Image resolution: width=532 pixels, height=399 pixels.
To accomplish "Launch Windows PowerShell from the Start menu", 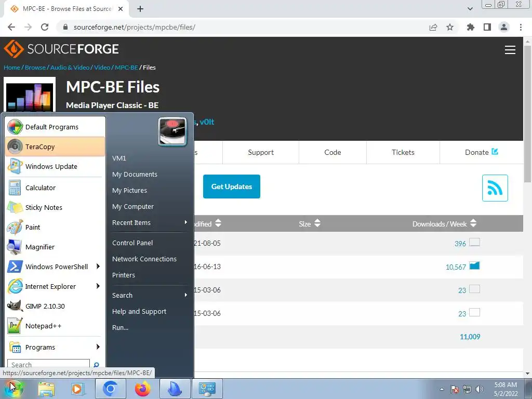I will coord(55,267).
